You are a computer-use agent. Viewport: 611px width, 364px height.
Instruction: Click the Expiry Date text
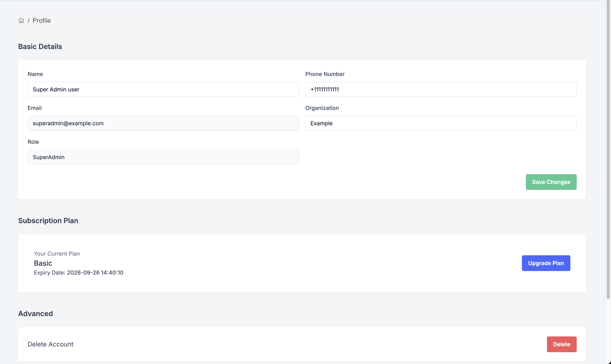point(78,273)
